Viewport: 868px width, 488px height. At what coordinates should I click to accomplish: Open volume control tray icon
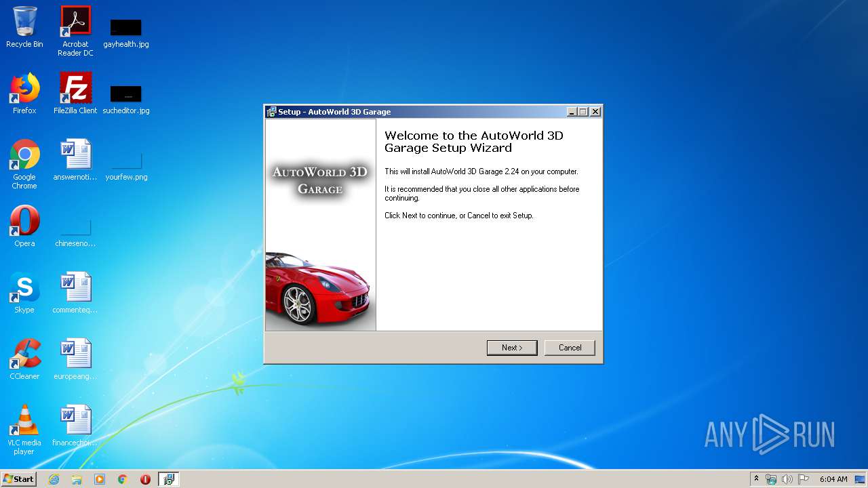point(787,479)
